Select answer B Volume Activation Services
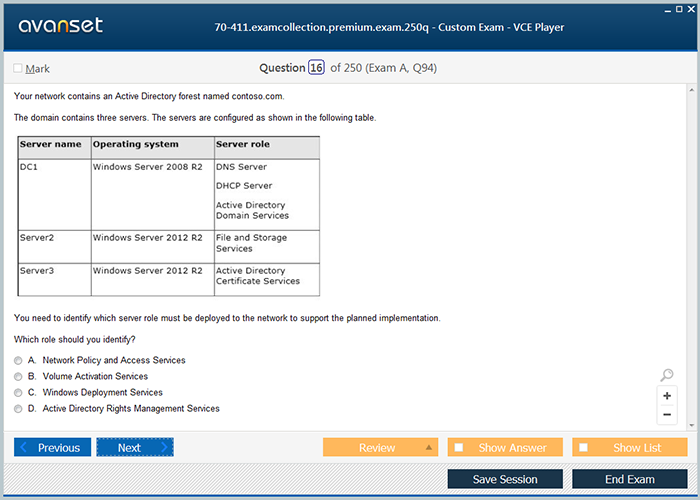The height and width of the screenshot is (500, 700). pos(18,376)
